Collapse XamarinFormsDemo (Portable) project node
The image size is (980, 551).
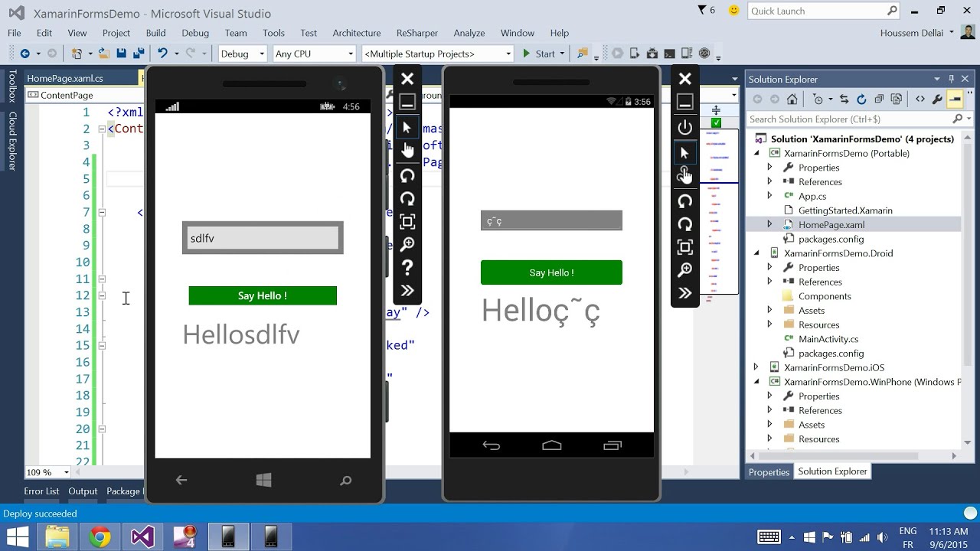[757, 153]
